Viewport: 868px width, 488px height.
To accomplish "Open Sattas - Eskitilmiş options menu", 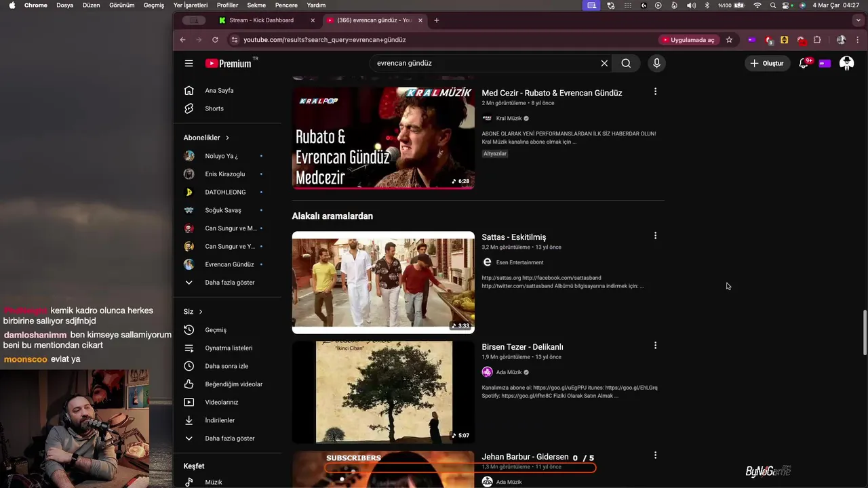I will click(x=655, y=235).
